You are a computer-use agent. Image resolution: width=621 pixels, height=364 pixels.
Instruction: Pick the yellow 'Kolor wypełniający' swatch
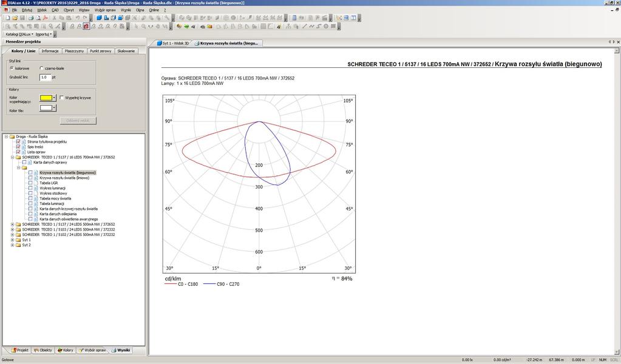[46, 98]
